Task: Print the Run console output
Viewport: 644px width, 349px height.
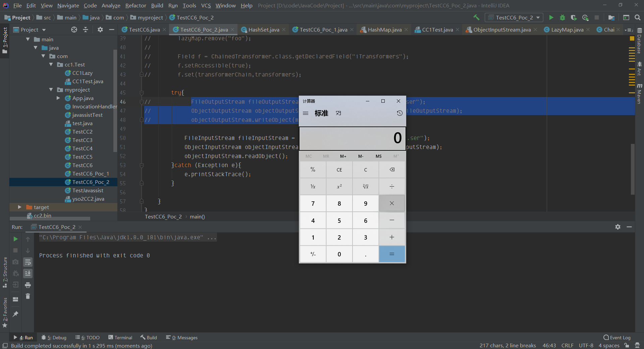Action: coord(28,285)
